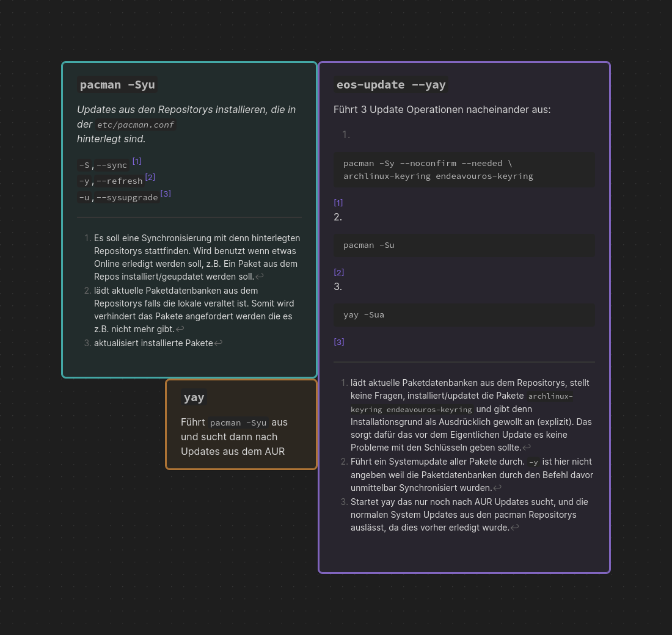
Task: Click the return arrow after "aktualisiert installierte Pakete"
Action: tap(218, 343)
